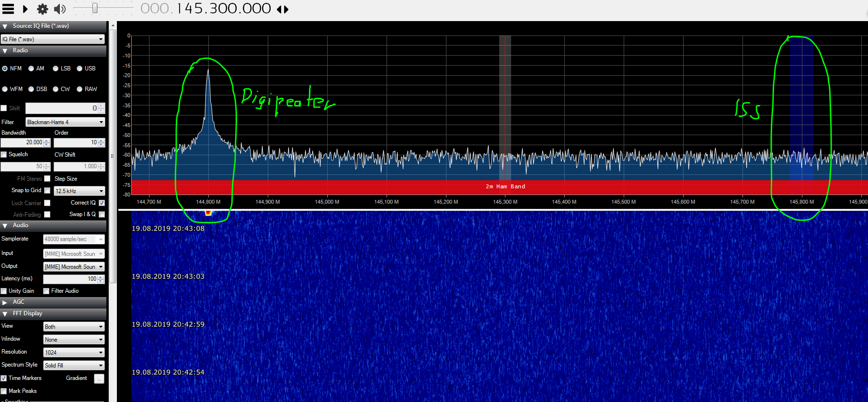This screenshot has width=868, height=402.
Task: Start playback with the play icon
Action: (x=25, y=9)
